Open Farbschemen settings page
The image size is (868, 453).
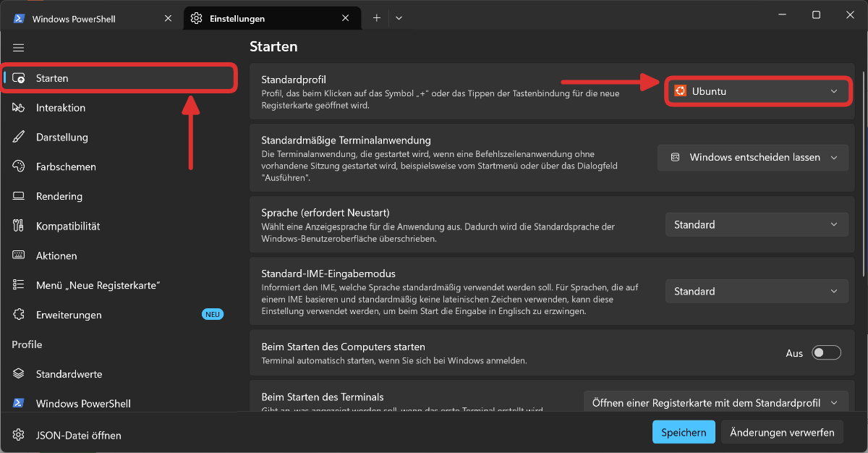pyautogui.click(x=119, y=167)
